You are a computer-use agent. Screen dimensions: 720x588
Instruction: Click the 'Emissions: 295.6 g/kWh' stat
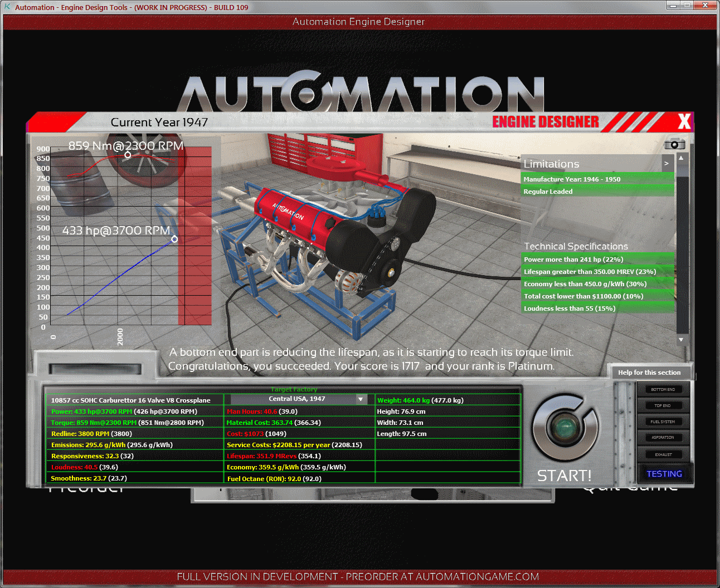[134, 444]
